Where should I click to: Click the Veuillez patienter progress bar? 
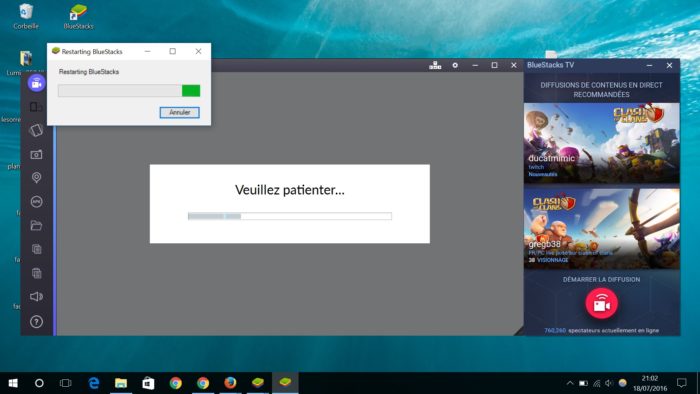(290, 216)
